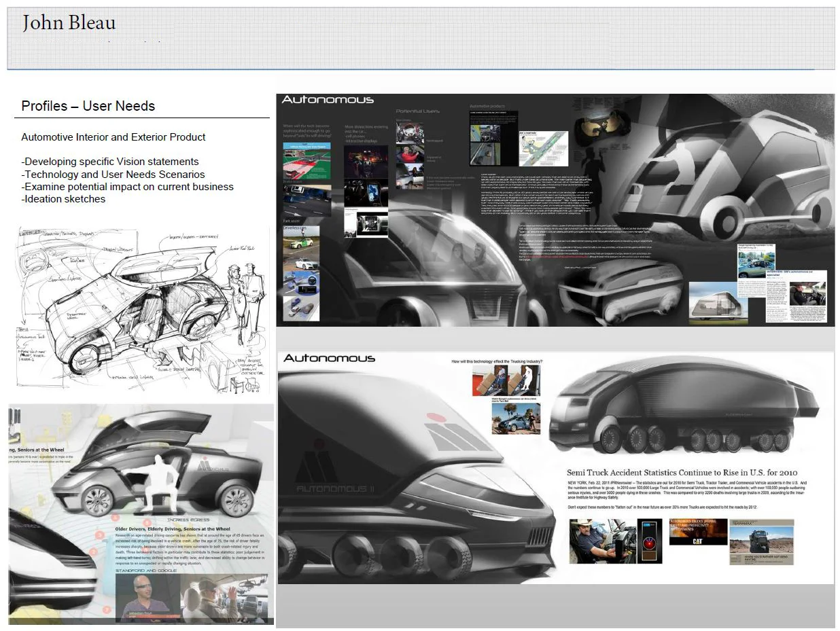Click the "John Bleau" name heading
This screenshot has width=840, height=631.
pos(69,23)
